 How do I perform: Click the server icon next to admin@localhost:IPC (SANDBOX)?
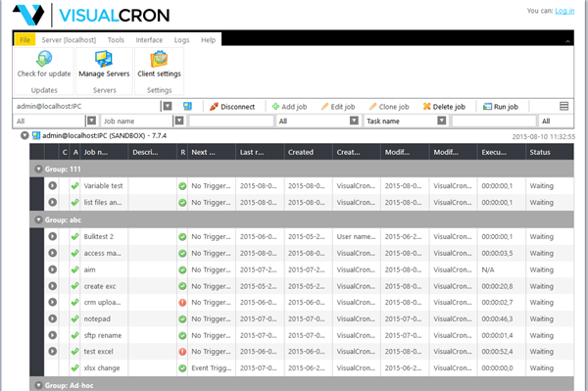pos(36,135)
